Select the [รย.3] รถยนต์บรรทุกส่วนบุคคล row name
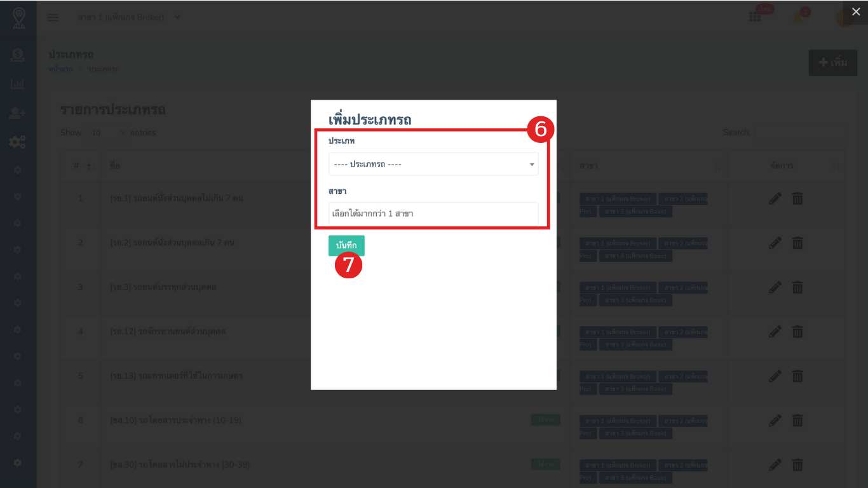The width and height of the screenshot is (868, 488). point(163,287)
